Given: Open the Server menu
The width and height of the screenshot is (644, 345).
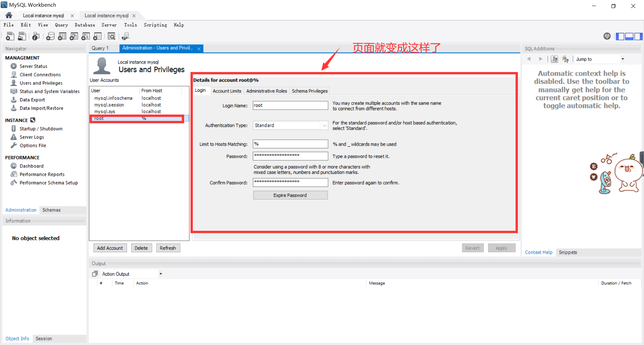Looking at the screenshot, I should (109, 25).
